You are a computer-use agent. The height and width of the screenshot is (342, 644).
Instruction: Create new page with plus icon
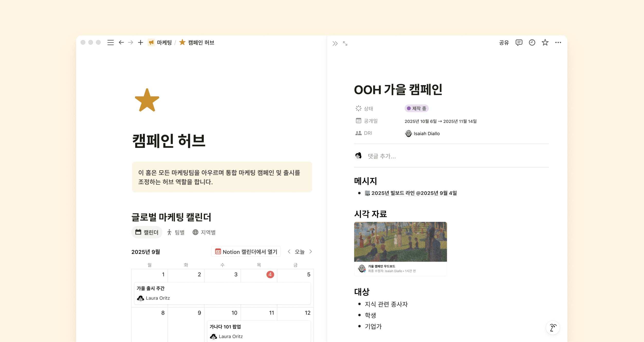click(140, 43)
